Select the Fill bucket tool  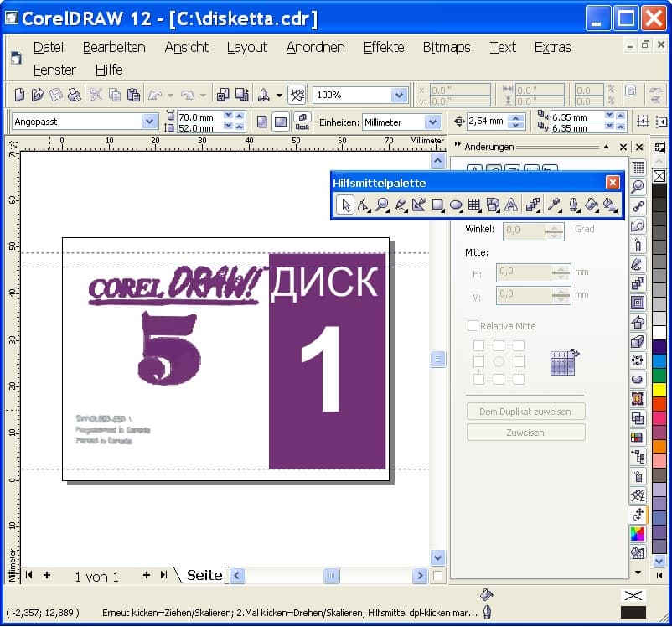click(592, 205)
